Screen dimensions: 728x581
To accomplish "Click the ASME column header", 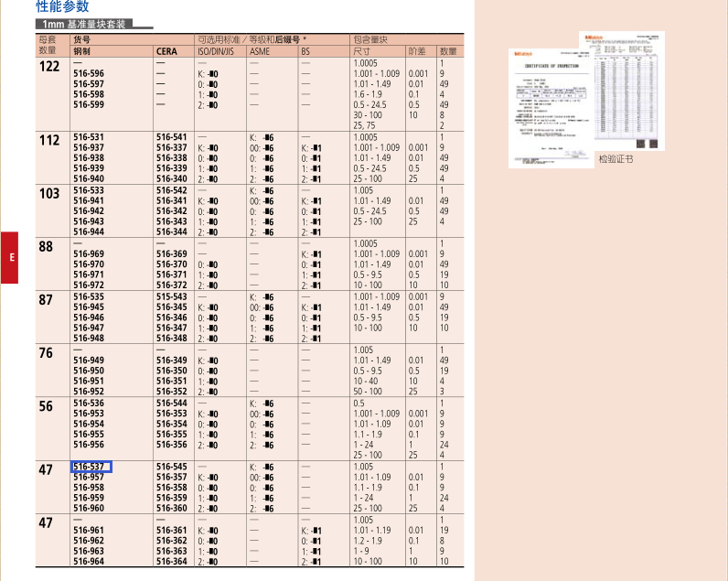I will point(260,51).
